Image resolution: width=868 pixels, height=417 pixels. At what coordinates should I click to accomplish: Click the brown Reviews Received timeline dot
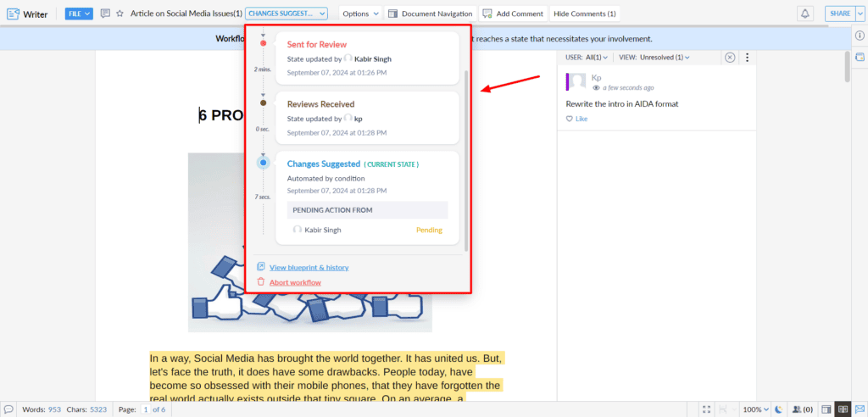point(263,103)
